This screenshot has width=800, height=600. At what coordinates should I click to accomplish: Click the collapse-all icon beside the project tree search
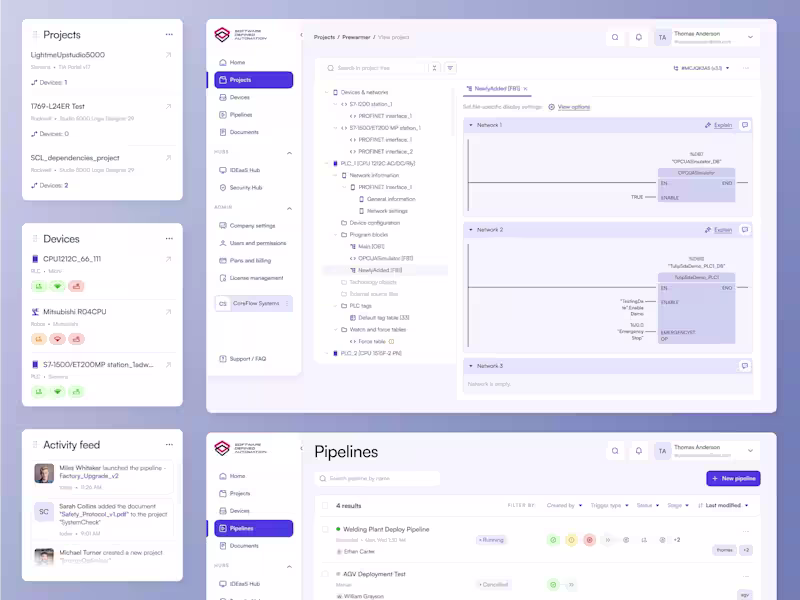[x=434, y=68]
